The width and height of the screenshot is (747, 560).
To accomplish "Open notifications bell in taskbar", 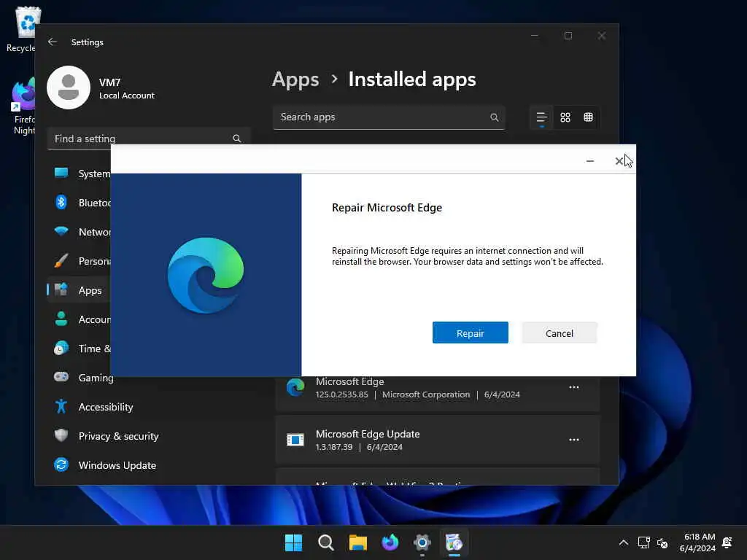I will pyautogui.click(x=727, y=542).
